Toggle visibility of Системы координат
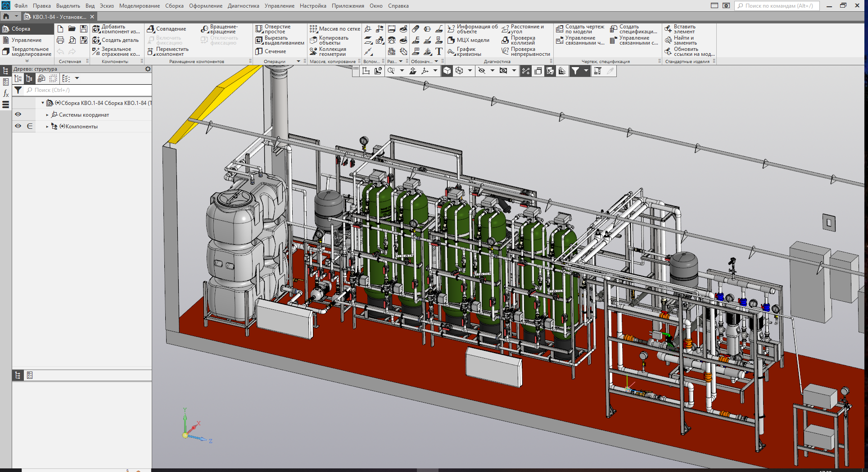The height and width of the screenshot is (472, 868). 18,114
